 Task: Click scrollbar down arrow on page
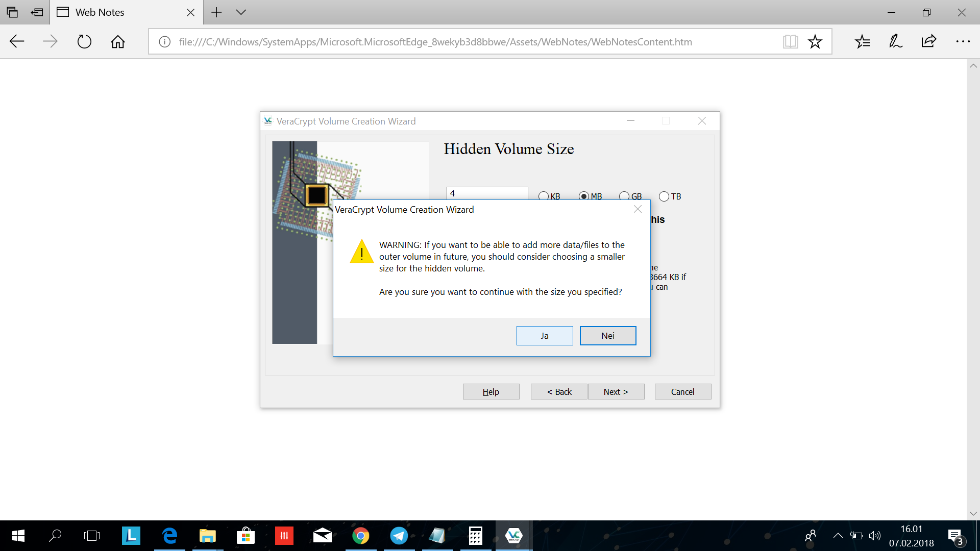[x=973, y=514]
